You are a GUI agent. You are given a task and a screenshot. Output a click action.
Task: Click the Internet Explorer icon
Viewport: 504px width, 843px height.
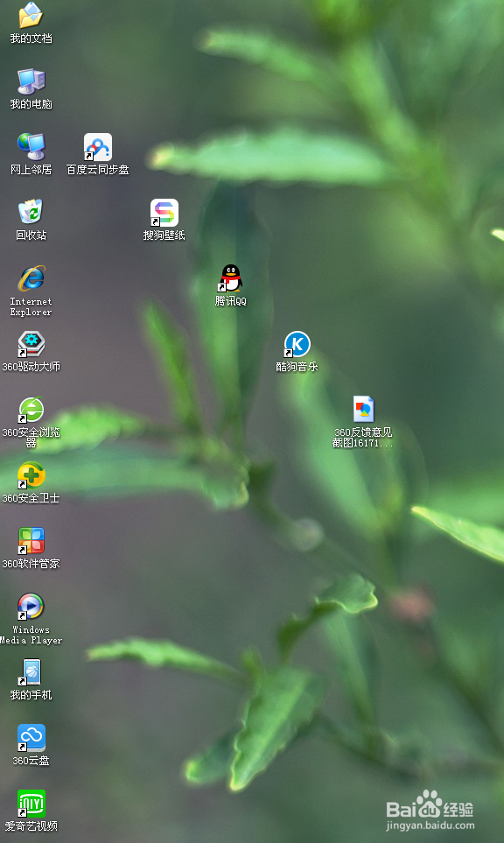(x=31, y=278)
